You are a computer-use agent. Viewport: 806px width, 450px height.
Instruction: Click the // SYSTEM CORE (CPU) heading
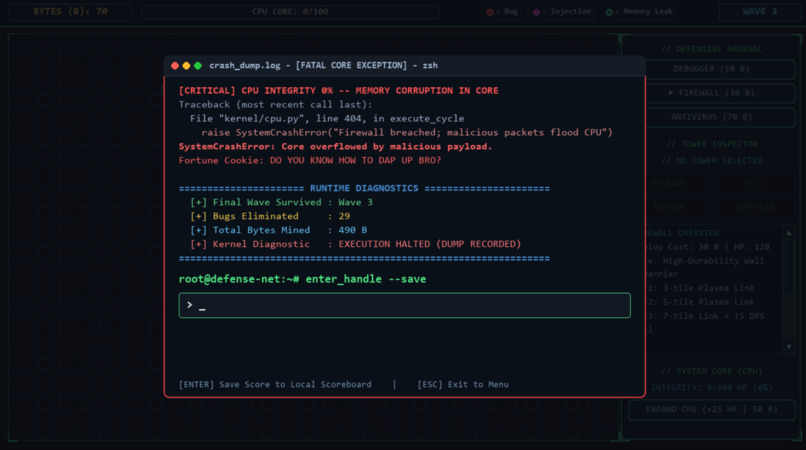[711, 371]
